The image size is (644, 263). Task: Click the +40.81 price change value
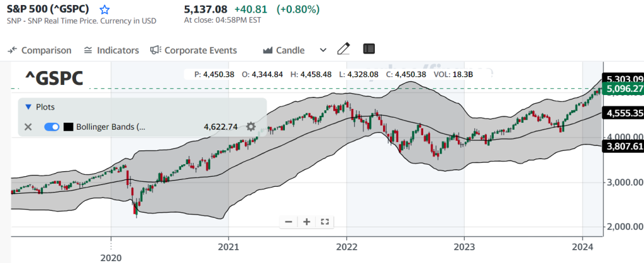click(250, 9)
